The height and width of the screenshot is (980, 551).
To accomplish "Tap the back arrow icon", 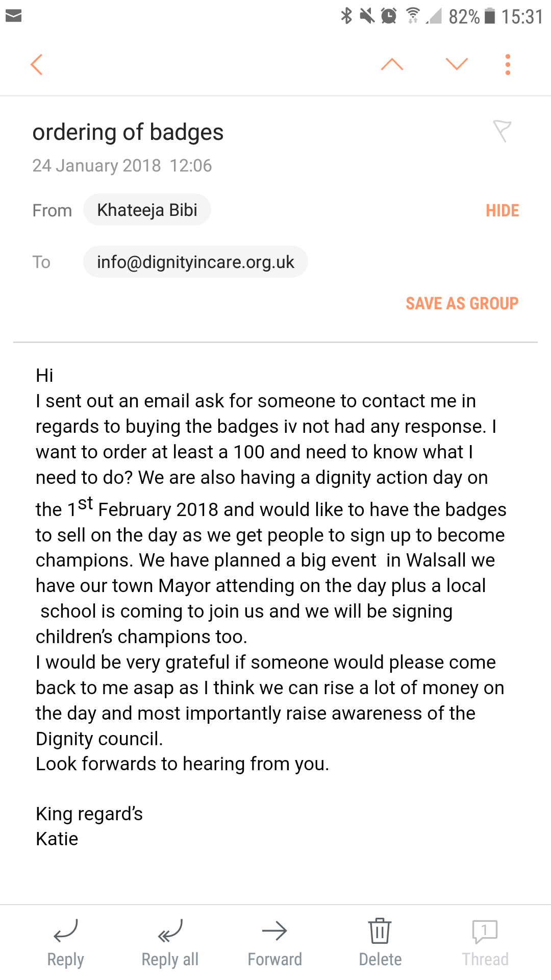I will coord(37,65).
